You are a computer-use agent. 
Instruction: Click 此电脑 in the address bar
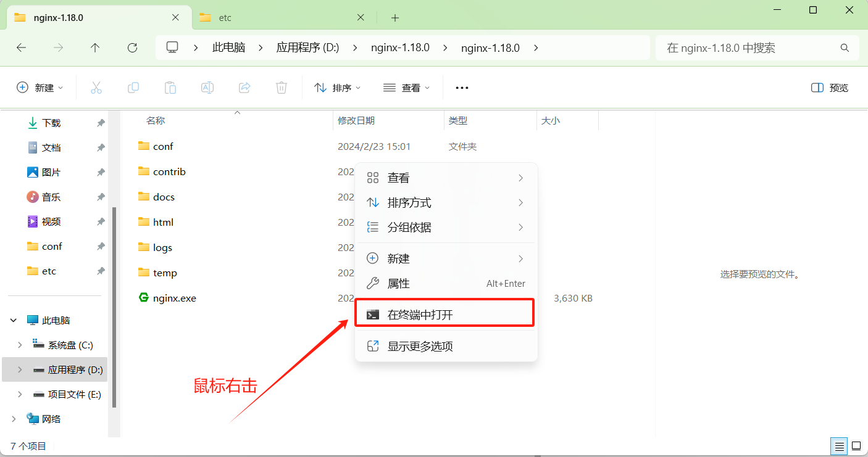point(228,47)
